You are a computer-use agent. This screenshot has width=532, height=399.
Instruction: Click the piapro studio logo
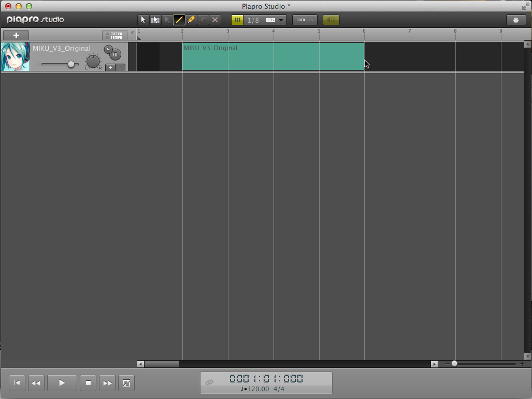click(35, 20)
